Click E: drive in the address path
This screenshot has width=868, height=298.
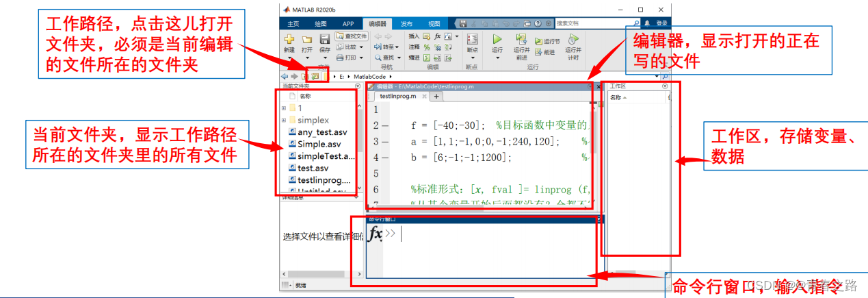click(x=343, y=77)
